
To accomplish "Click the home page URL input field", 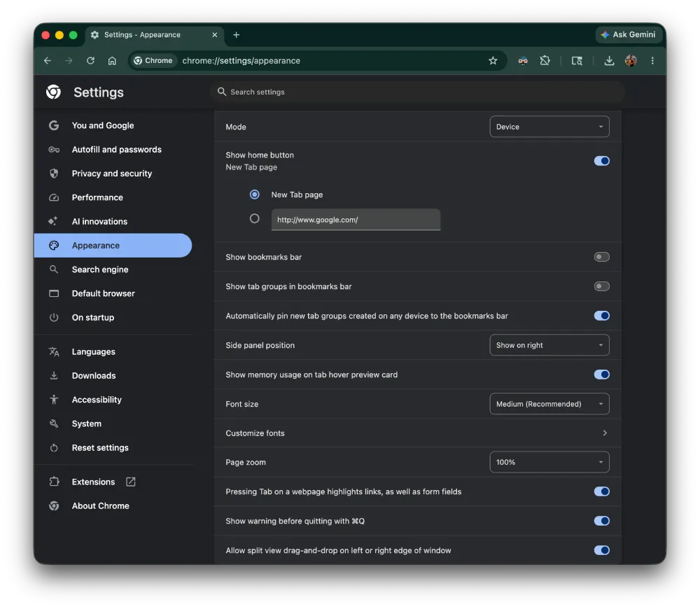I will [356, 220].
